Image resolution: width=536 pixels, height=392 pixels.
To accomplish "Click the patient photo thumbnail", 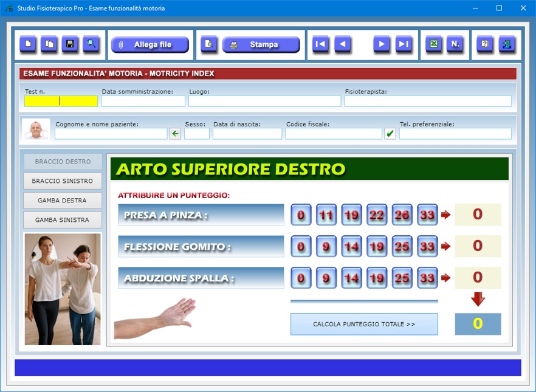I will pos(36,129).
